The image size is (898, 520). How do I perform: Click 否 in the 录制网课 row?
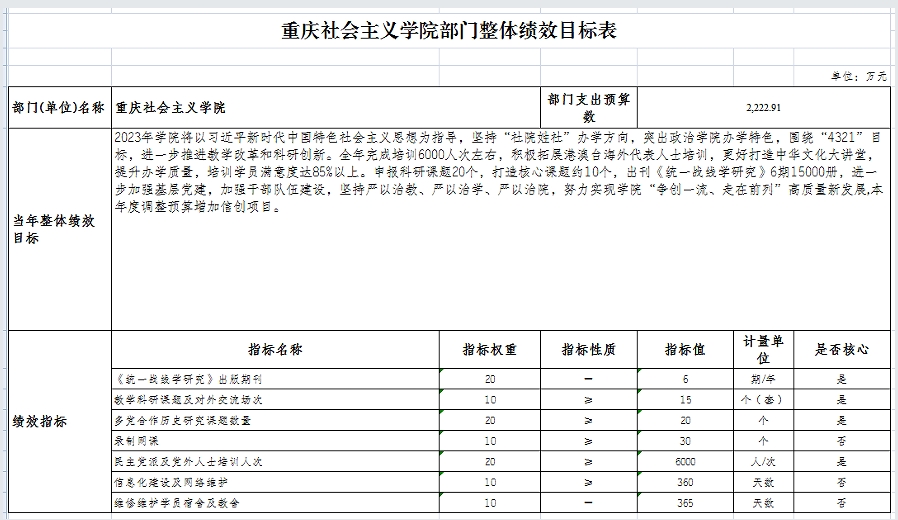[x=842, y=441]
